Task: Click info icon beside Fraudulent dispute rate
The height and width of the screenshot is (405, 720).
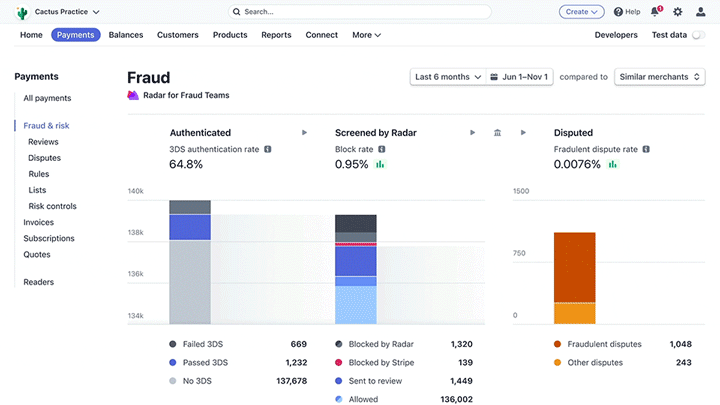Action: [646, 149]
